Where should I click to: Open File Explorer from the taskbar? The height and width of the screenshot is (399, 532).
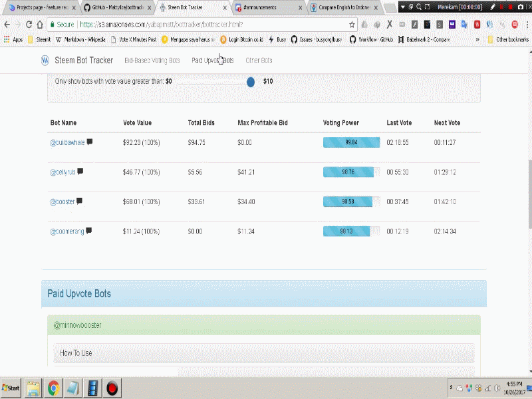pyautogui.click(x=33, y=388)
